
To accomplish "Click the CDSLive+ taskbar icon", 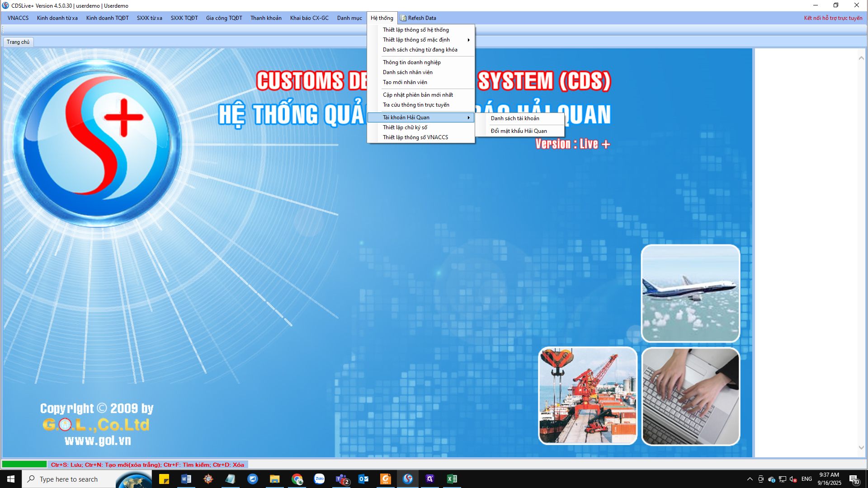I will pyautogui.click(x=408, y=479).
